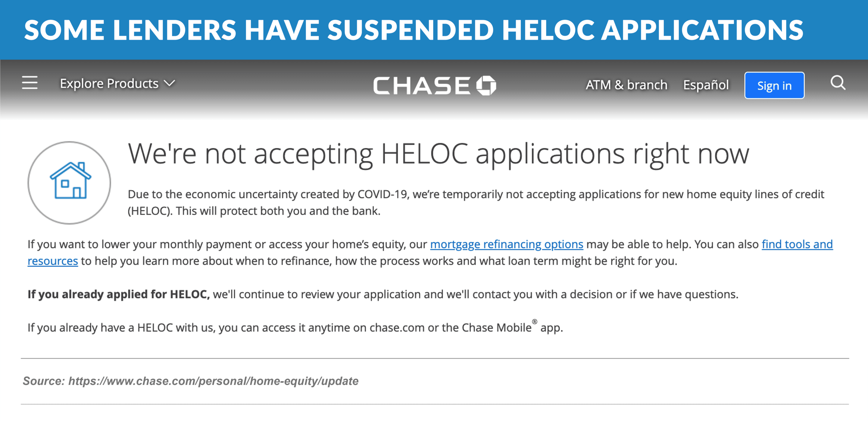Open the hamburger menu icon

click(30, 83)
